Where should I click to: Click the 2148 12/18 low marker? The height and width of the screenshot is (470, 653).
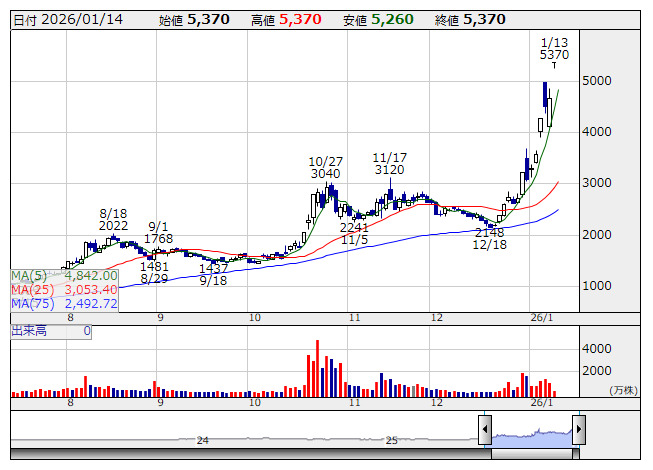tap(490, 238)
